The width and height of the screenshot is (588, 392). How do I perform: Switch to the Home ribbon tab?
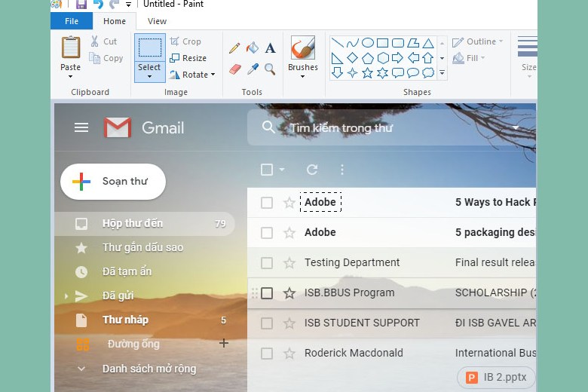coord(115,21)
